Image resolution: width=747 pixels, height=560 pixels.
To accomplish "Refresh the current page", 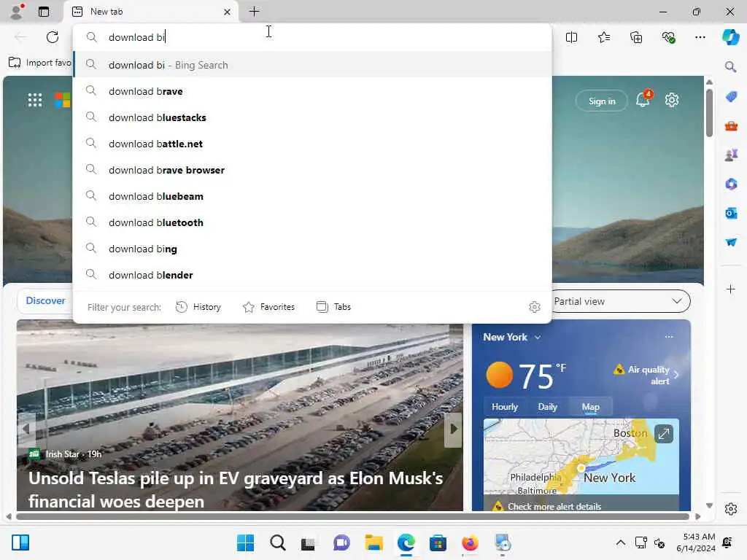I will tap(53, 37).
